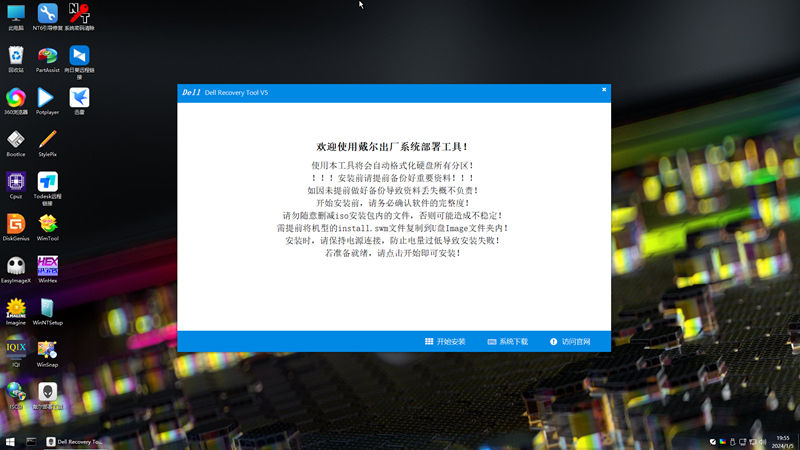The width and height of the screenshot is (800, 450).
Task: Click the first round tray icon in the system tray
Action: [713, 442]
